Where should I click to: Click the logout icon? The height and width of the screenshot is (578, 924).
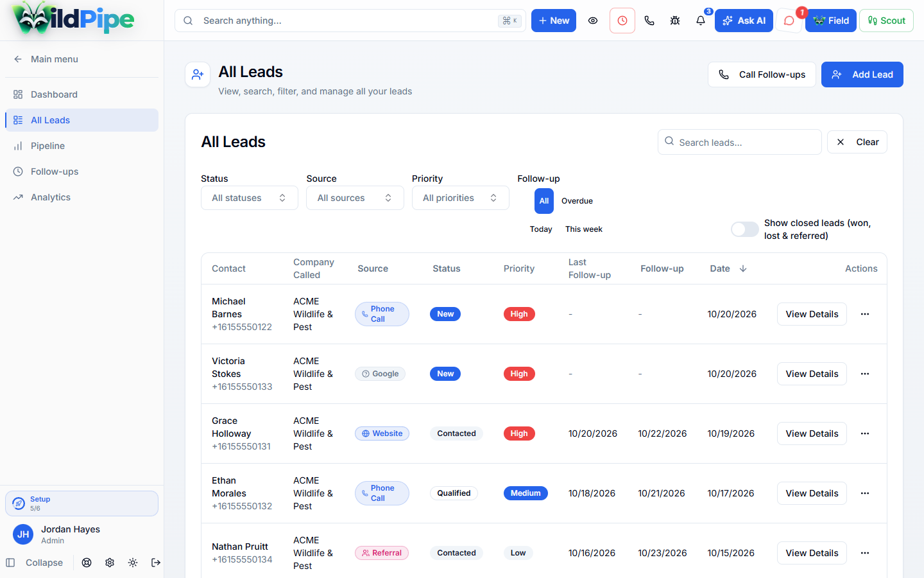coord(156,563)
